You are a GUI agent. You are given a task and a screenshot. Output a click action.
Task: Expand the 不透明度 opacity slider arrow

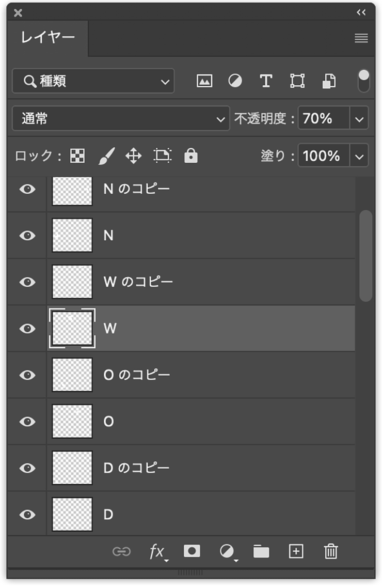click(x=359, y=119)
